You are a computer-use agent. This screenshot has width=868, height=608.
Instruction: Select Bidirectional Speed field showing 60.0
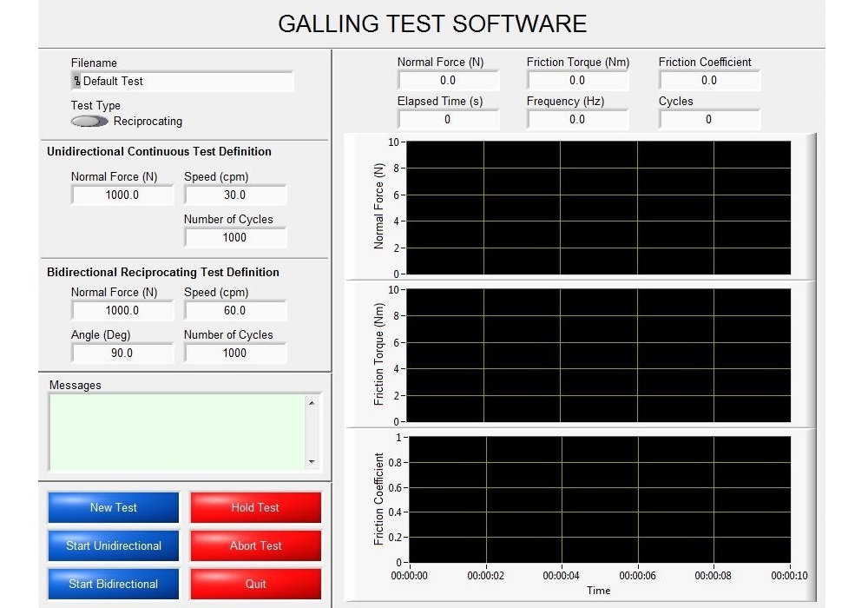tap(235, 311)
